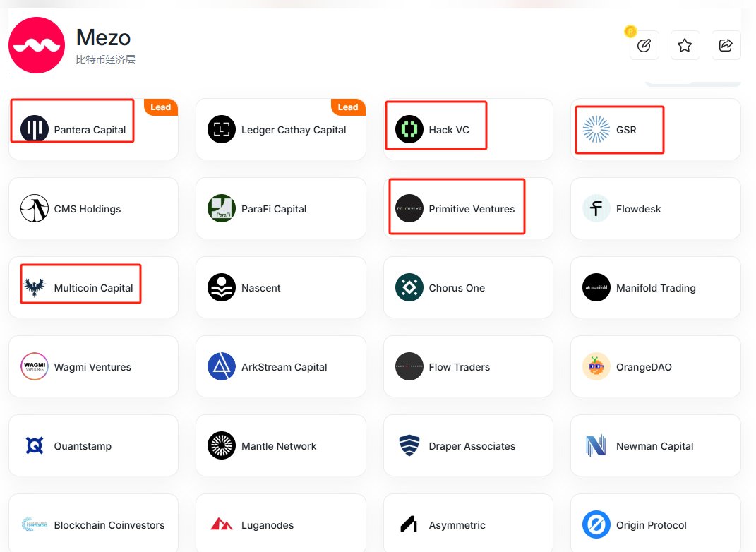Open the ArkStream Capital name link
This screenshot has height=552, width=756.
click(x=284, y=367)
